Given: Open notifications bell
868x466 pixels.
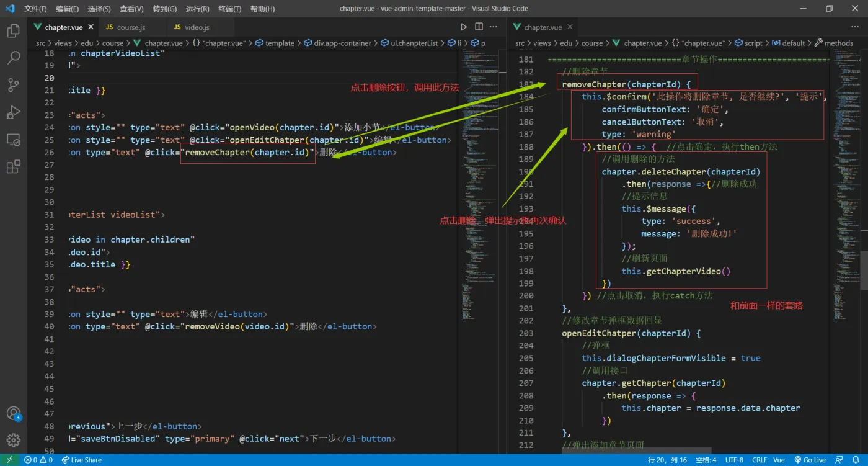Looking at the screenshot, I should [856, 460].
